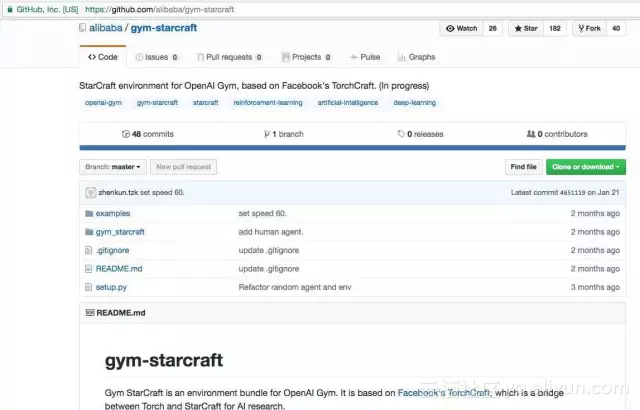Click the Star icon on Star button
The width and height of the screenshot is (640, 410).
tap(518, 29)
